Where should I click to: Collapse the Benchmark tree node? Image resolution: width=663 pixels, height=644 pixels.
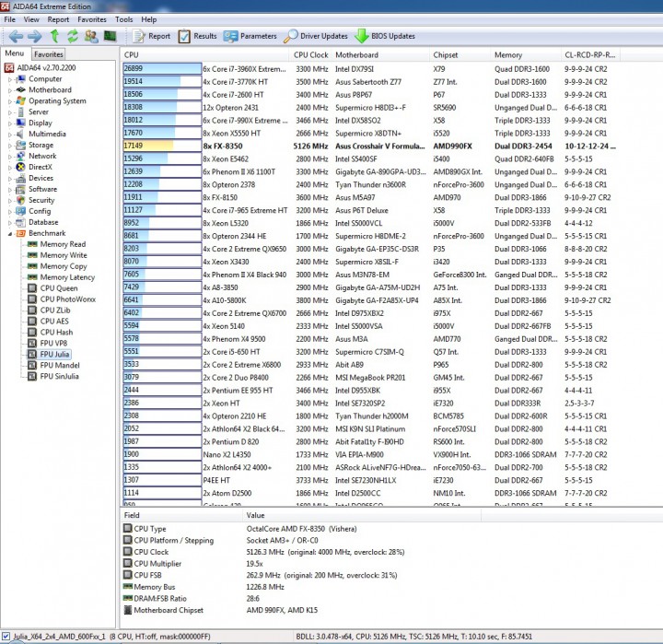click(x=10, y=234)
